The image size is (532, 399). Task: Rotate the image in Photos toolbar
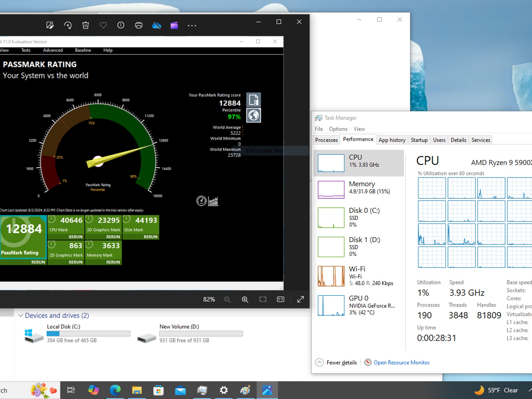(68, 25)
